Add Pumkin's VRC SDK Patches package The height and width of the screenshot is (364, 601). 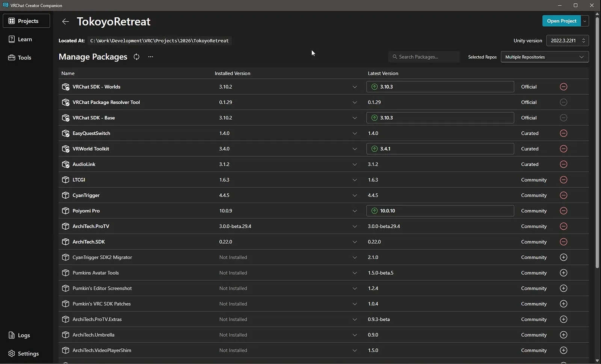click(563, 304)
